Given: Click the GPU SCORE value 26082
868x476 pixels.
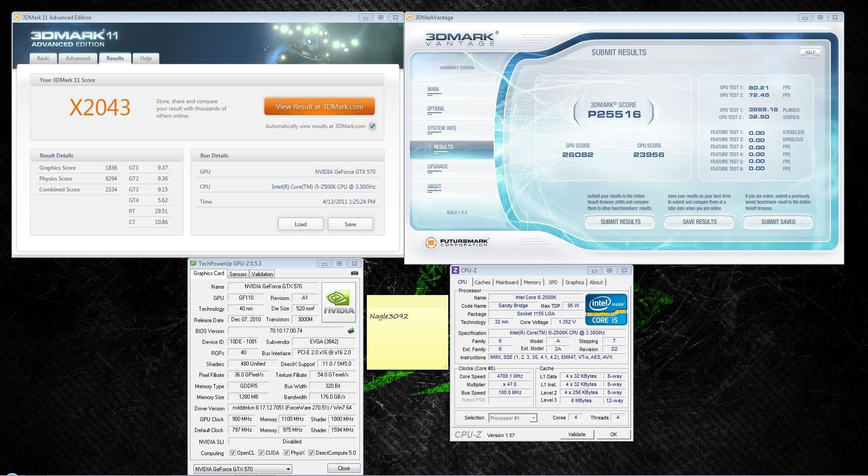Looking at the screenshot, I should (x=578, y=155).
